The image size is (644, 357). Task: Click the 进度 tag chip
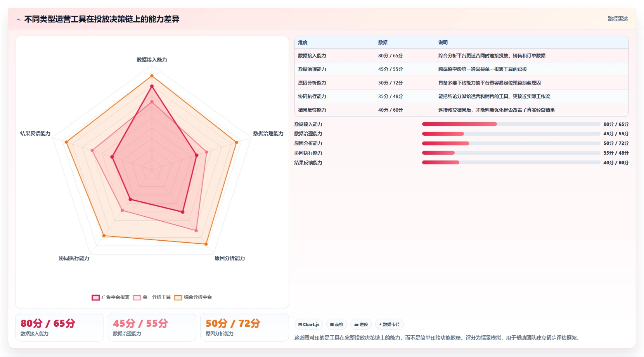[361, 324]
